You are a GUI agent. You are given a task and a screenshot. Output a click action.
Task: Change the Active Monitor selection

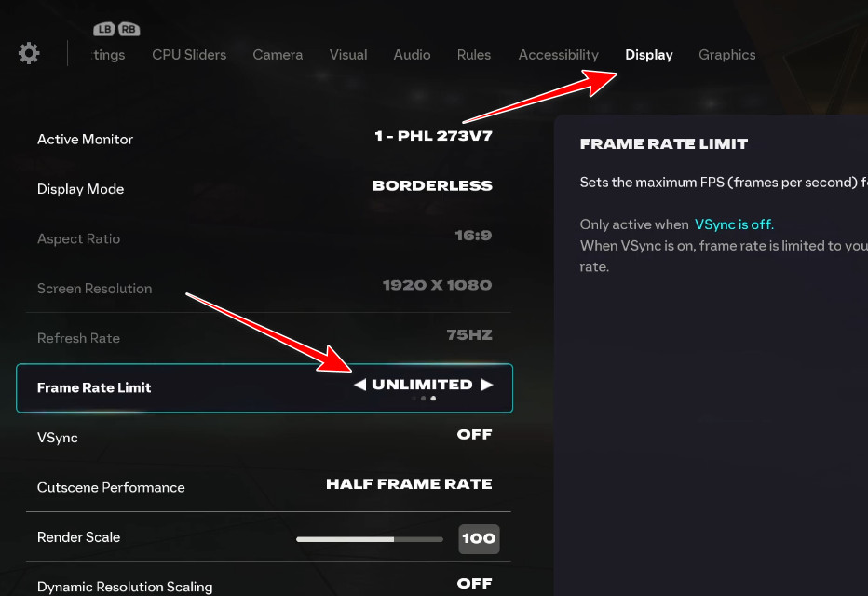[433, 135]
